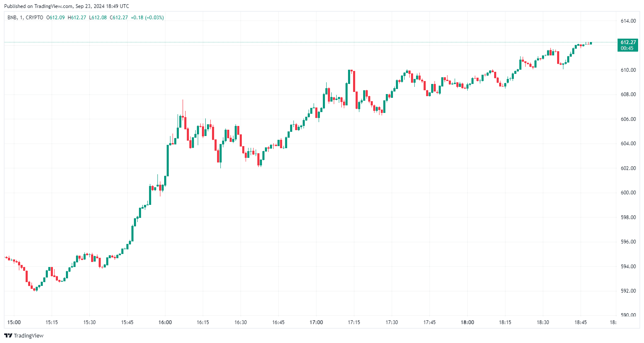Click the 602.00 price axis label
Image resolution: width=644 pixels, height=343 pixels.
coord(628,168)
